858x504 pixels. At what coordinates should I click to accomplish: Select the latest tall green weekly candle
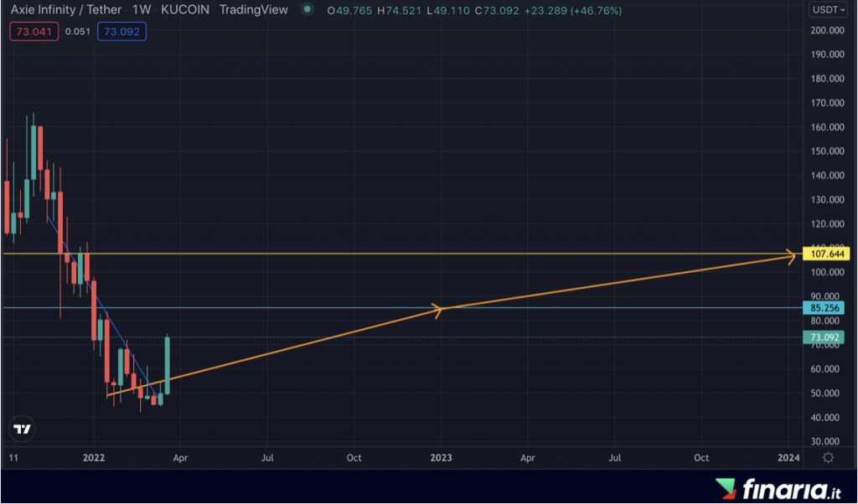[167, 365]
